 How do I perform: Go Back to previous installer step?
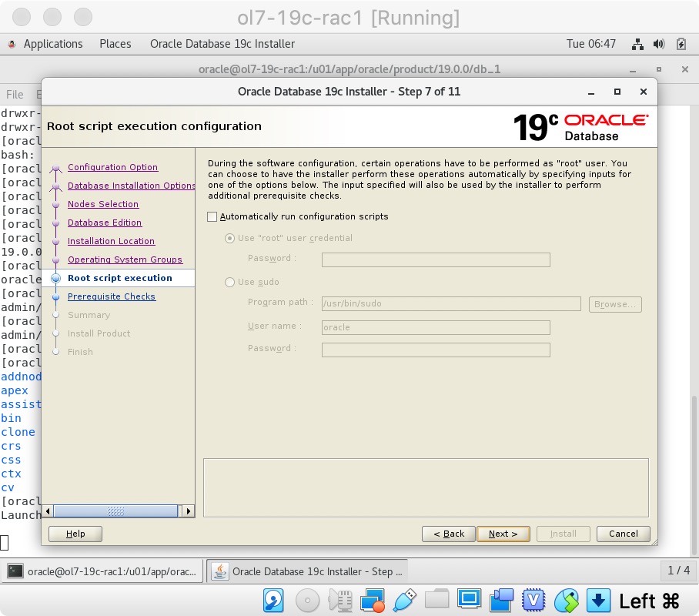tap(449, 534)
